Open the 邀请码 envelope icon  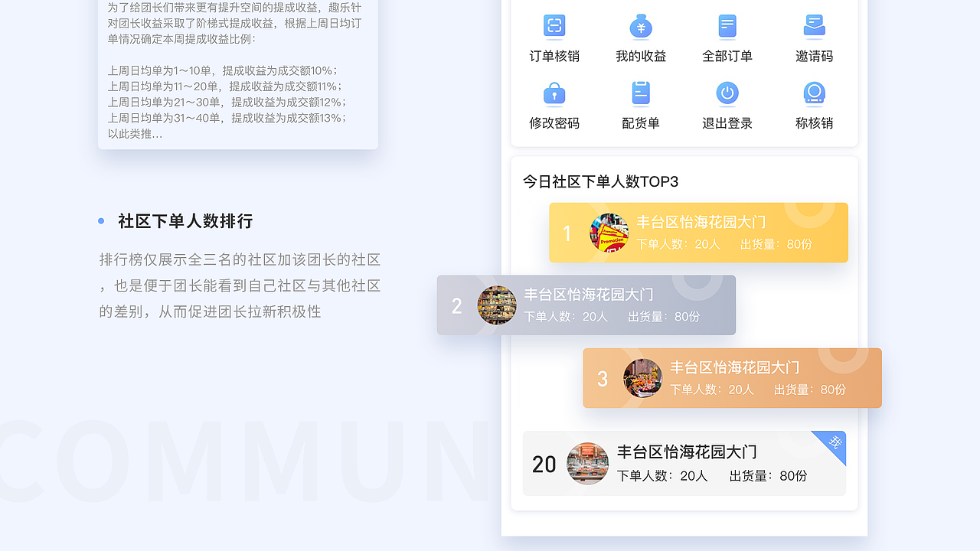click(x=814, y=26)
